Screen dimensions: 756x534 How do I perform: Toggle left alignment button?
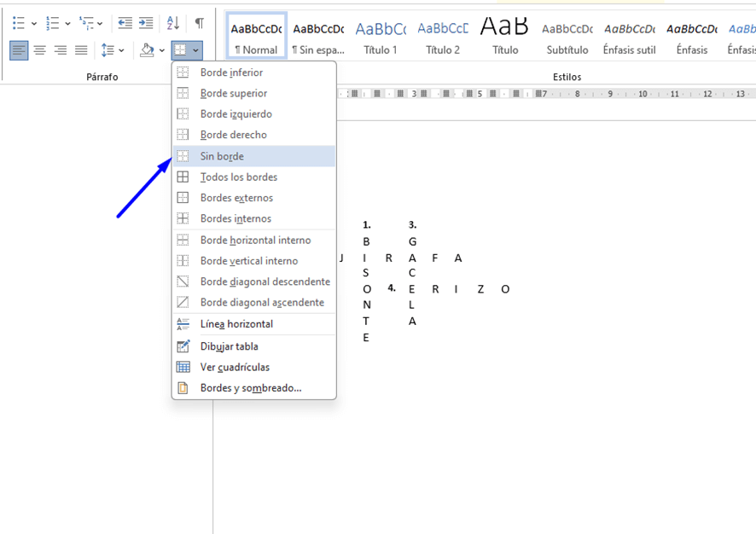click(19, 50)
